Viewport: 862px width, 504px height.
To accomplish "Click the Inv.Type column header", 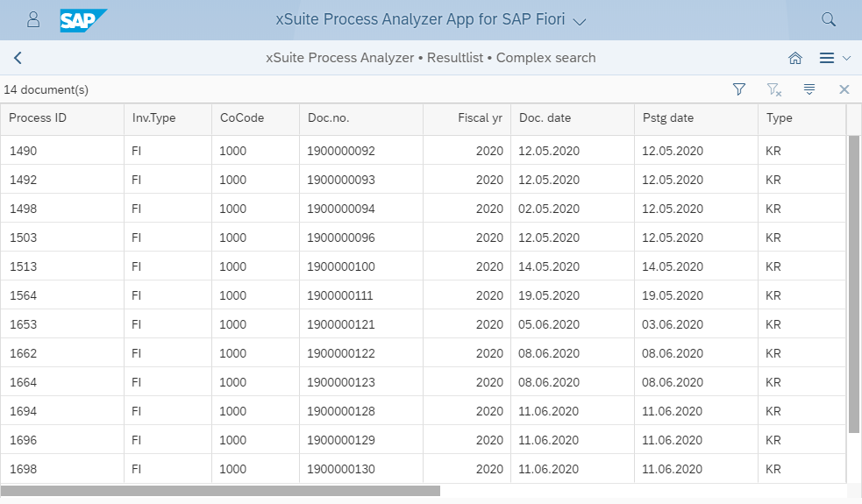I will (167, 118).
